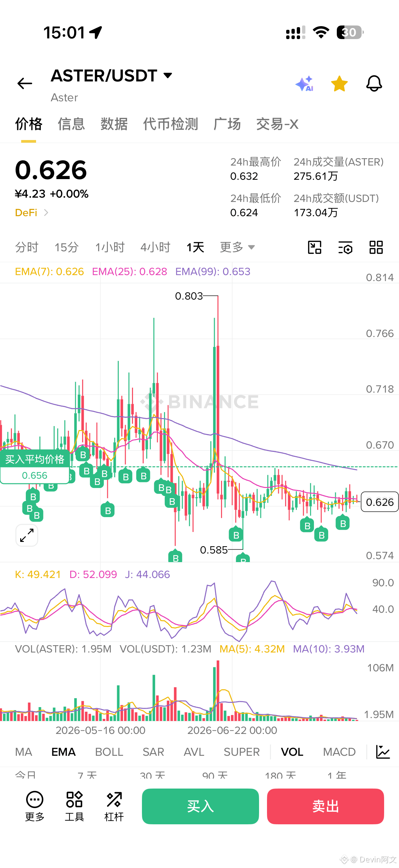Open the 工具 tools icon
399x868 pixels.
[74, 806]
